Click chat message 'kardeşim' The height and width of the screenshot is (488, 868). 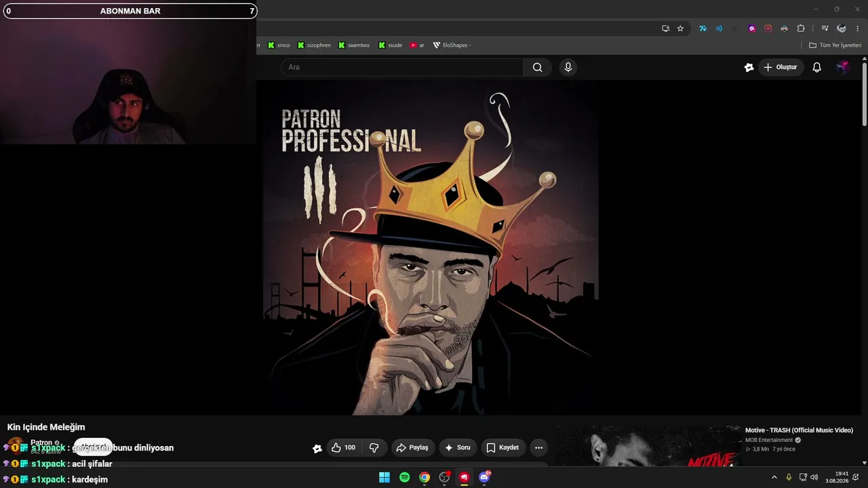point(90,479)
